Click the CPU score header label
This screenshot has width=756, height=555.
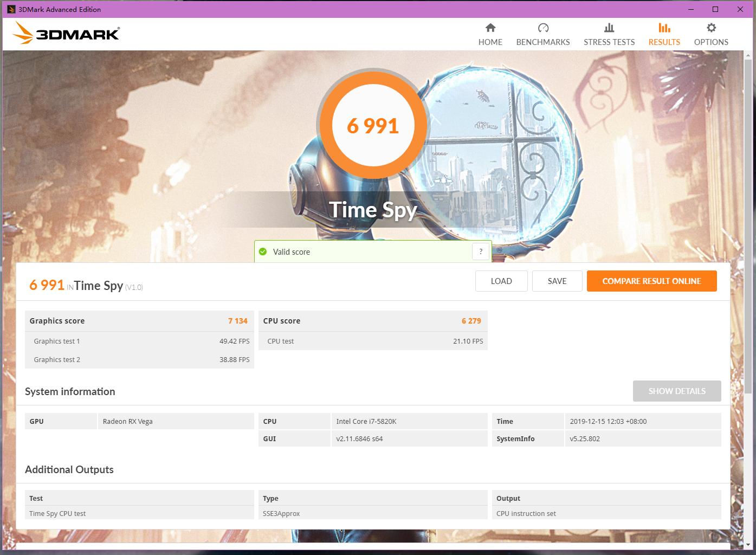click(282, 321)
